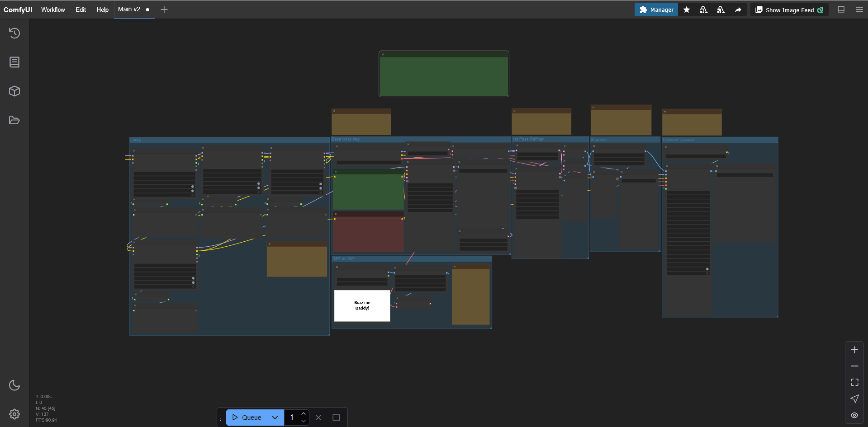This screenshot has width=868, height=427.
Task: Open the Queue history sidebar panel
Action: [x=14, y=33]
